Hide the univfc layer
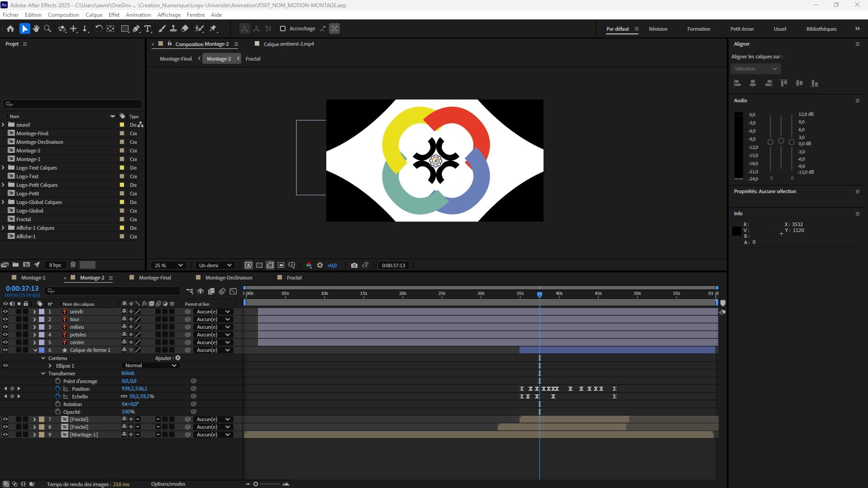Viewport: 868px width, 488px height. click(5, 312)
